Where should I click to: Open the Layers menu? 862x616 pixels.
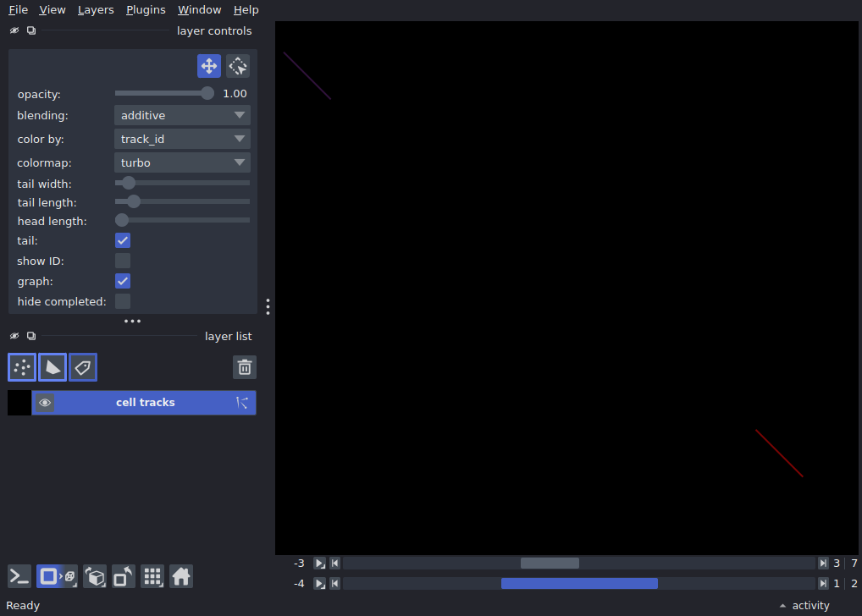point(96,10)
